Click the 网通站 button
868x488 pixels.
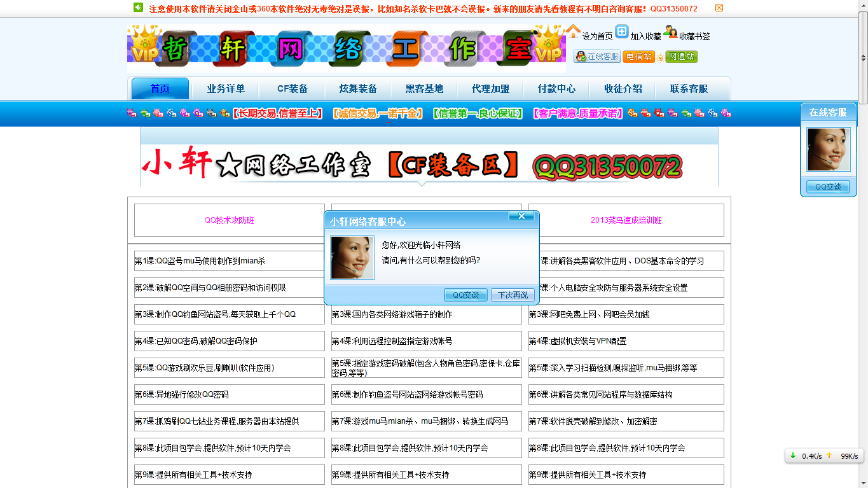[x=680, y=57]
